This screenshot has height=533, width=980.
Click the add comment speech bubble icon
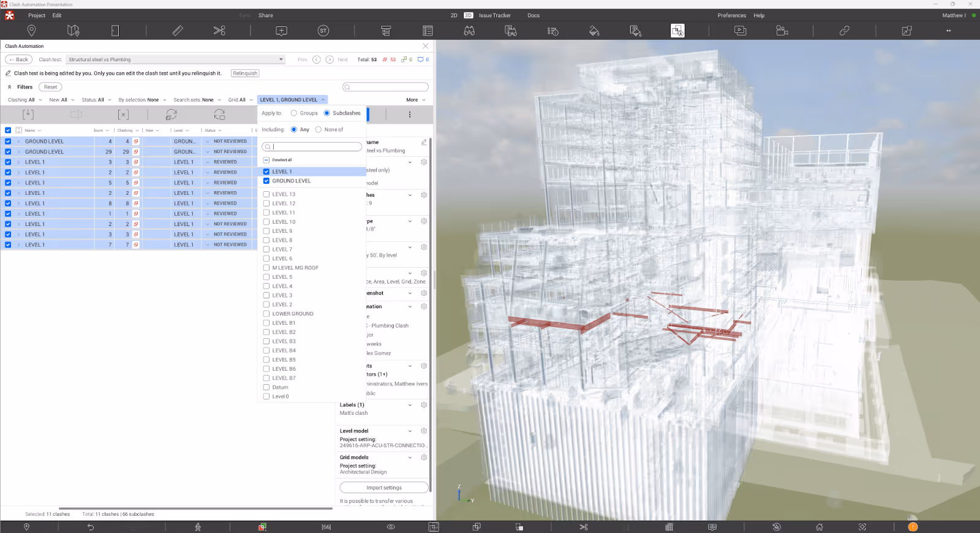(281, 31)
